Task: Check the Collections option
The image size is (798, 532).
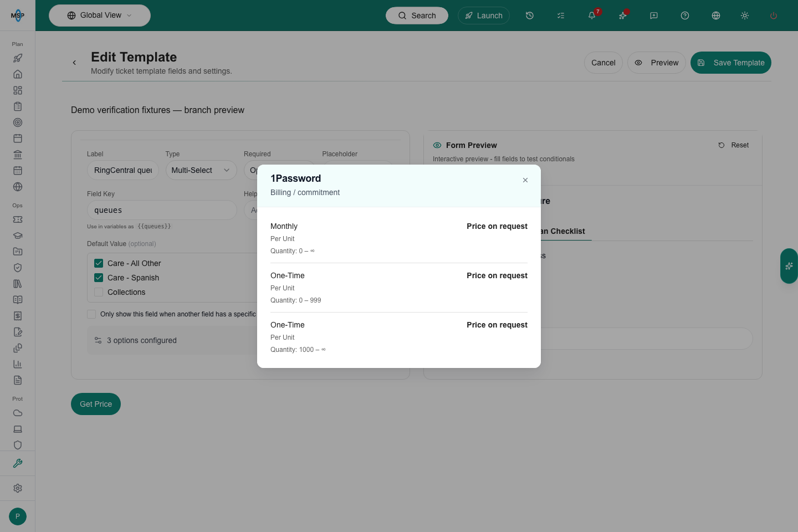Action: tap(99, 292)
